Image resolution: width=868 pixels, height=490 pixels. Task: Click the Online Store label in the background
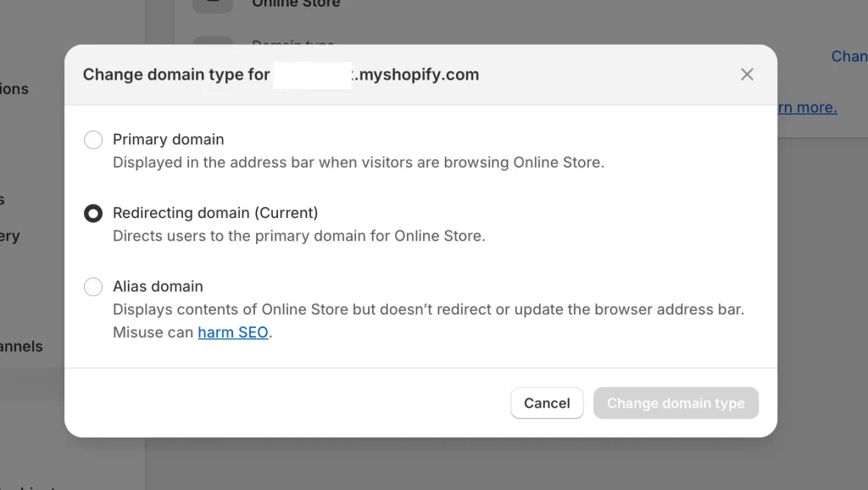(297, 4)
